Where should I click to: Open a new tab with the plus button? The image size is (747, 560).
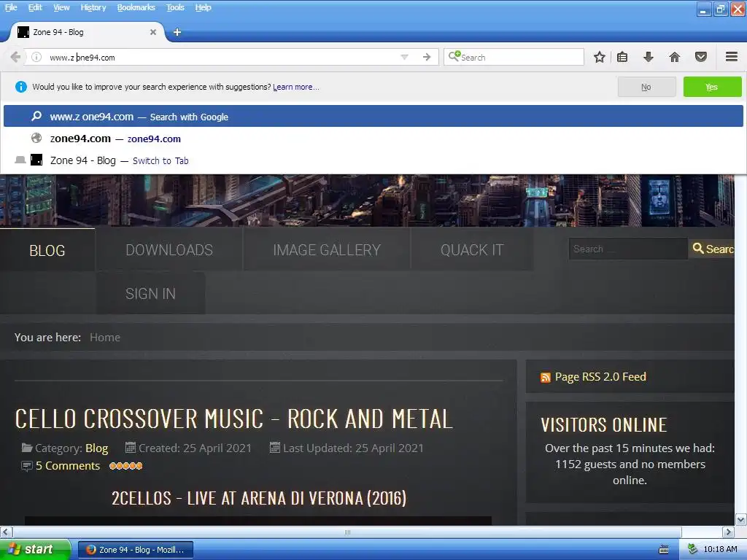coord(177,32)
